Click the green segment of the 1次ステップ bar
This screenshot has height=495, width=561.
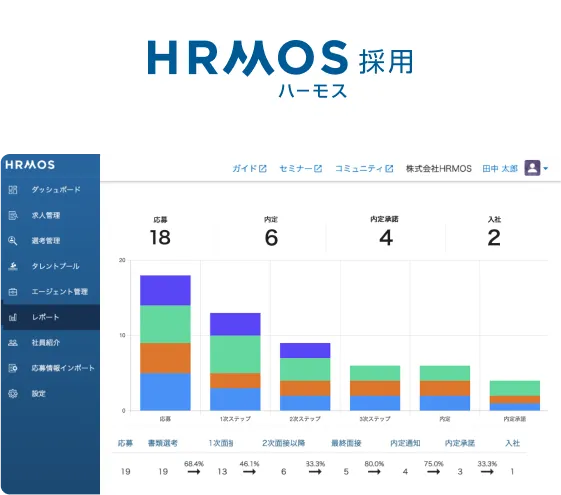(235, 354)
